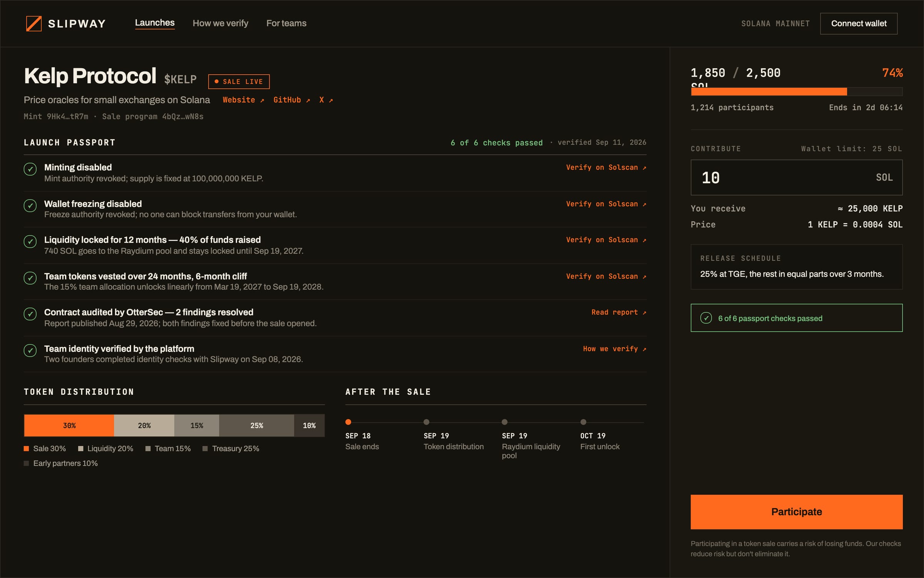Click the SALE LIVE status badge

pyautogui.click(x=239, y=82)
